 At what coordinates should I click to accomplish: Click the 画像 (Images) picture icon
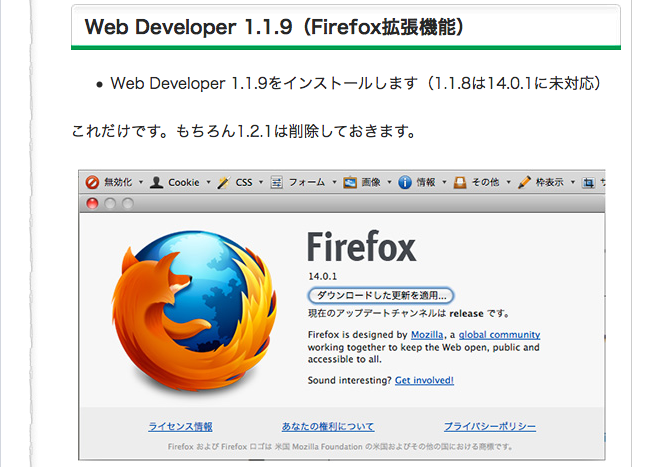350,182
